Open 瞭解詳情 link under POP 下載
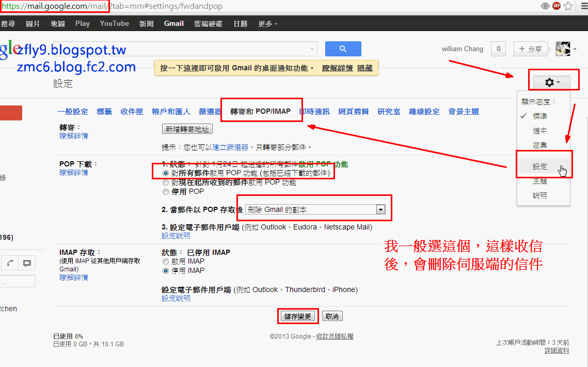Screen dimensions: 588x367 click(x=74, y=173)
